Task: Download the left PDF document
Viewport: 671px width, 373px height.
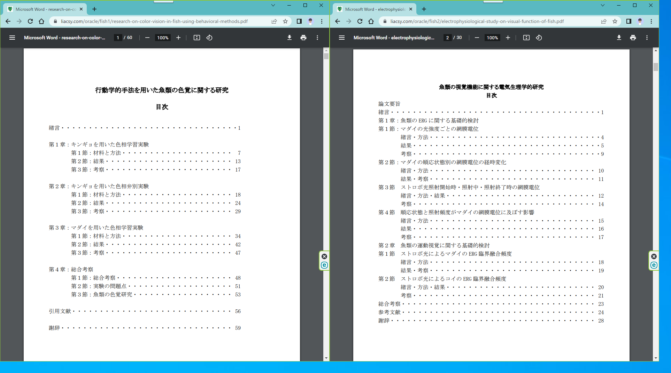Action: click(x=289, y=38)
